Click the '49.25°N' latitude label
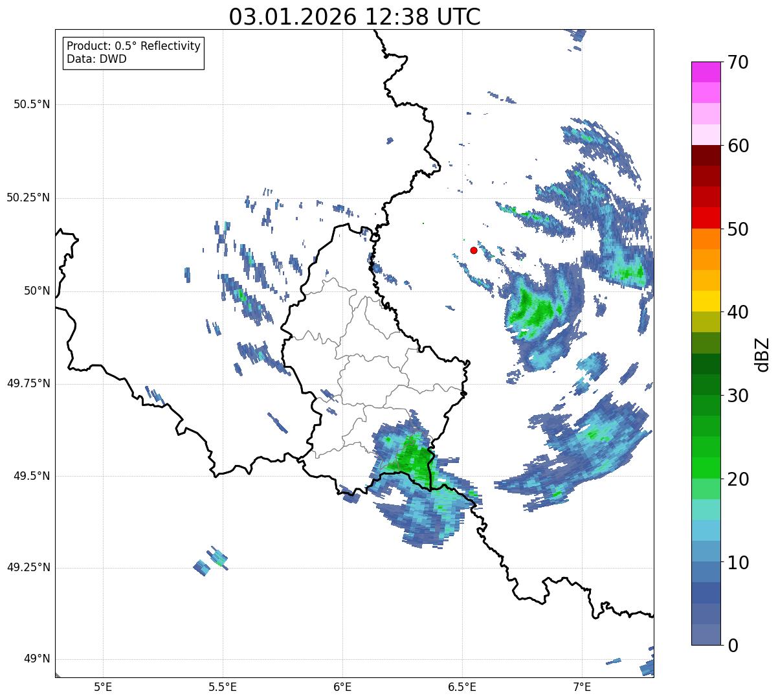 pyautogui.click(x=28, y=568)
